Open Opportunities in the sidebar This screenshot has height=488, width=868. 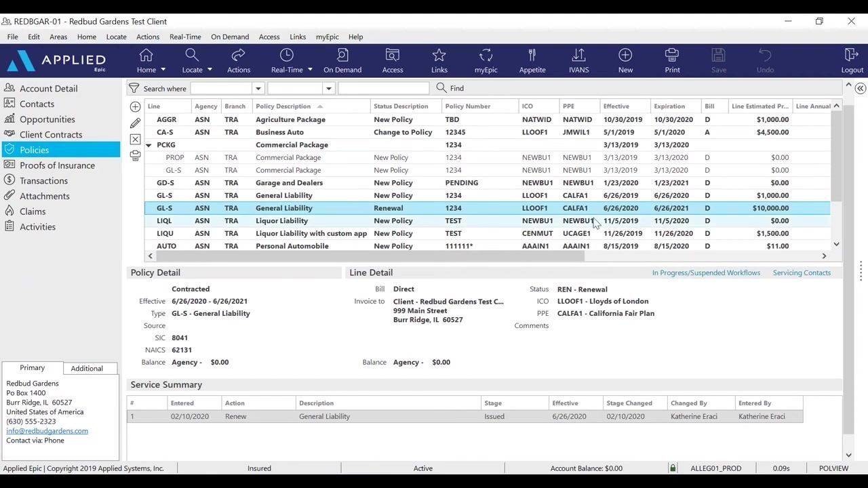click(x=47, y=119)
